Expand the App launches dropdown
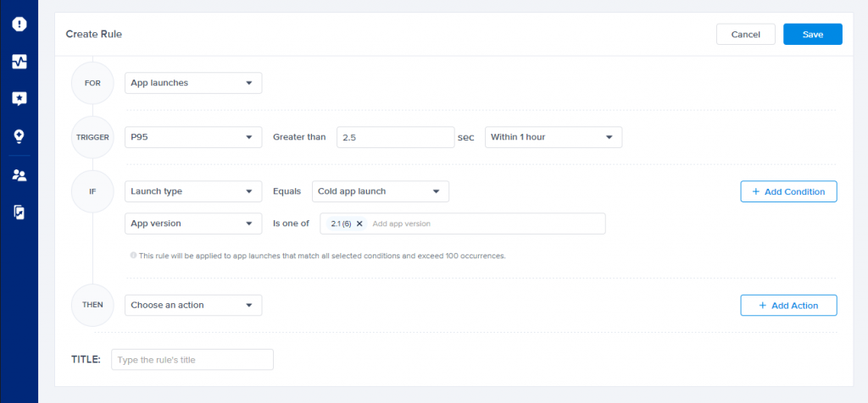 coord(193,83)
